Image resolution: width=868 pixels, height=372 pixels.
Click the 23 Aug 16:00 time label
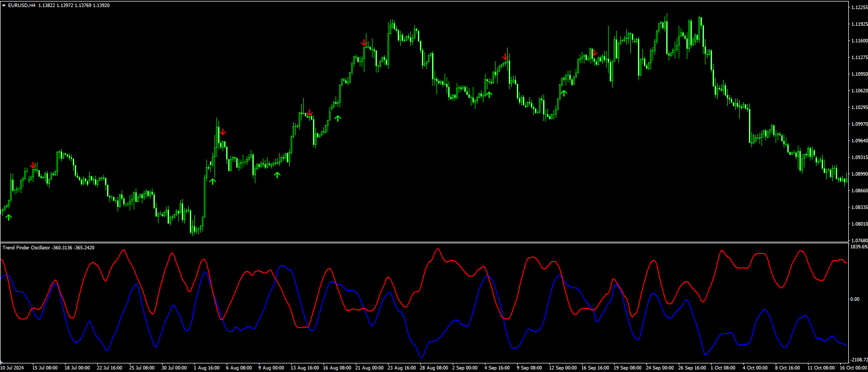[402, 368]
